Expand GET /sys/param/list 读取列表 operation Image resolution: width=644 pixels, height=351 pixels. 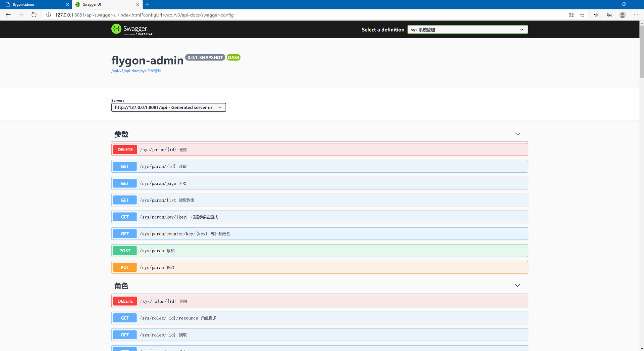320,200
